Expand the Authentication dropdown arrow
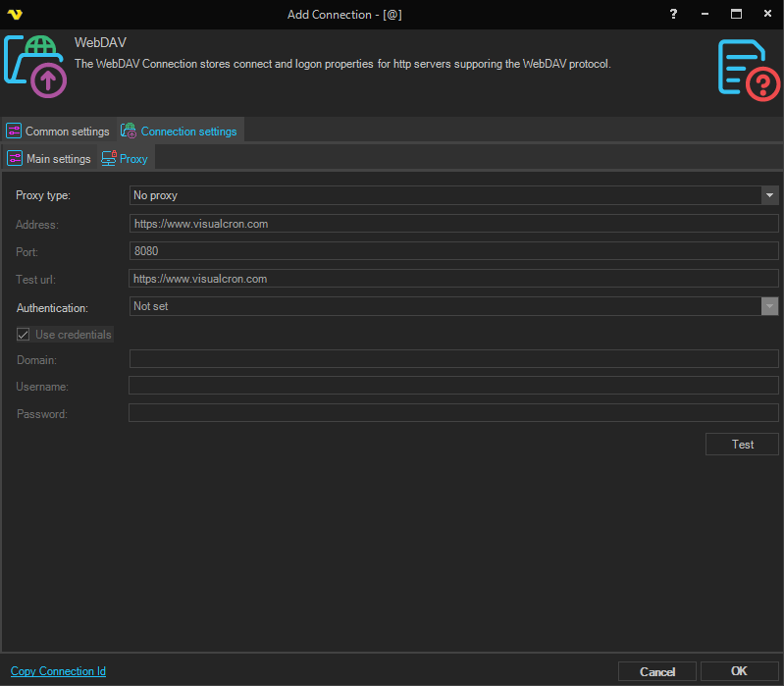 click(769, 306)
